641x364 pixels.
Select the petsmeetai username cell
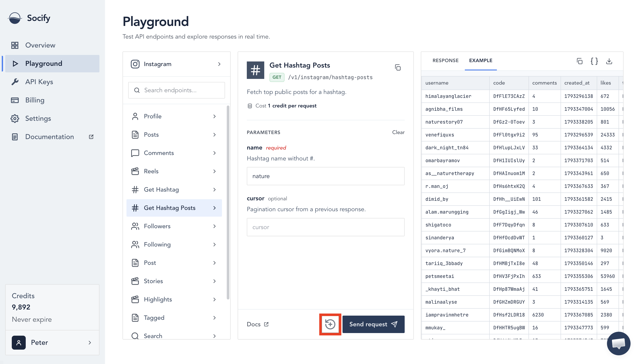click(455, 276)
